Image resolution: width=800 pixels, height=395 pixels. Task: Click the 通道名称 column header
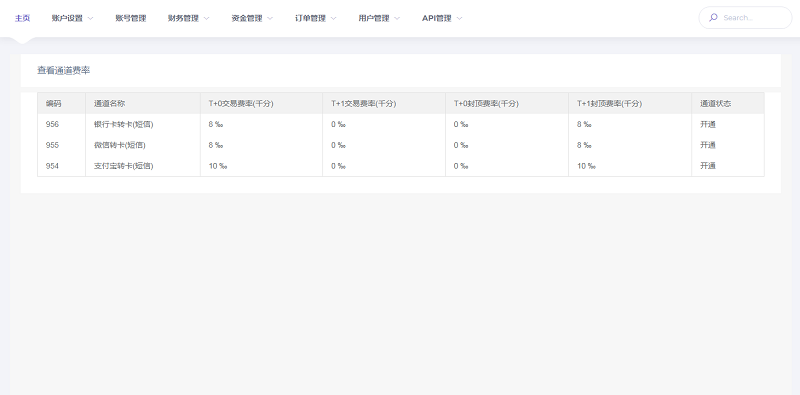click(x=109, y=103)
